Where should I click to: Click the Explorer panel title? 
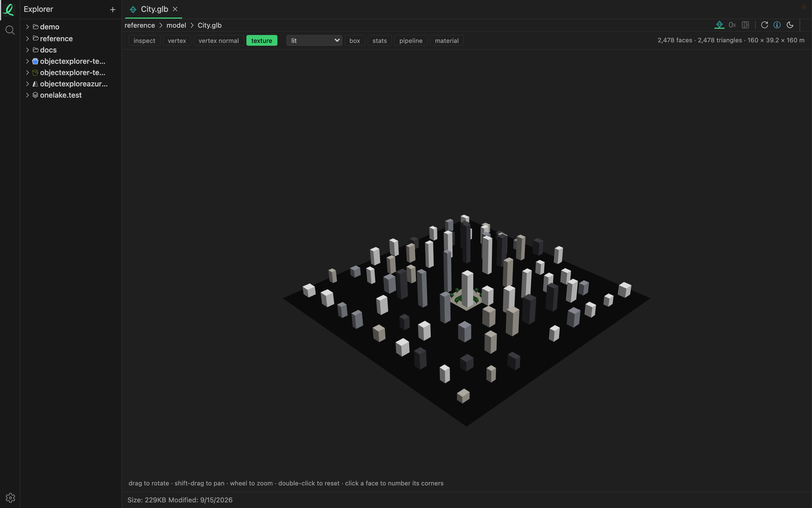[38, 9]
